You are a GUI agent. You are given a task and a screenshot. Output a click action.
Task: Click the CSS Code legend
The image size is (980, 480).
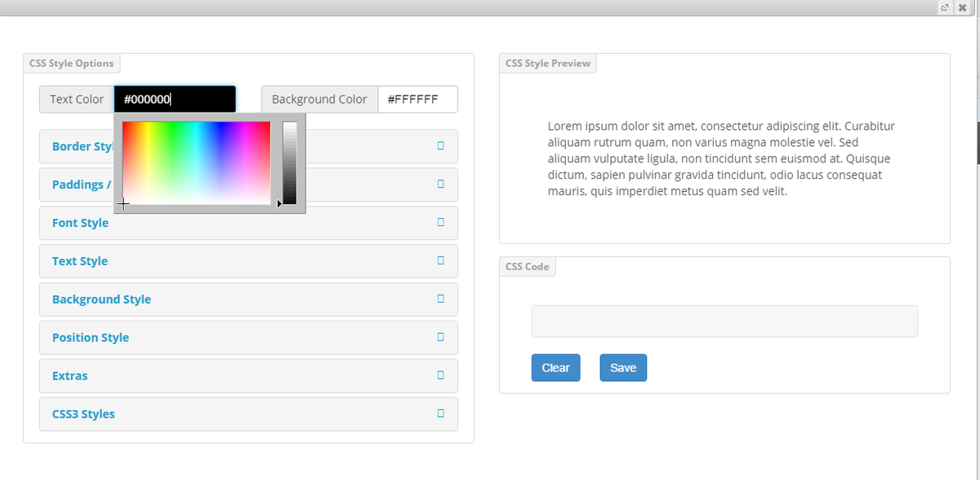[528, 267]
